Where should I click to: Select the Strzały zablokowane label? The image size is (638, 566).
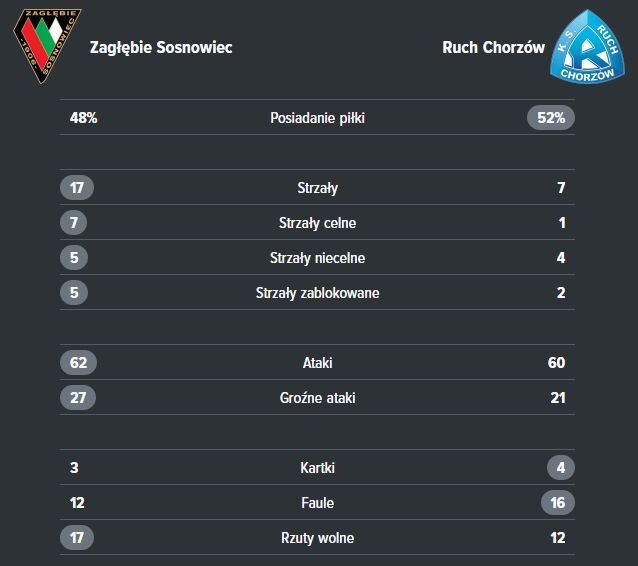pos(317,293)
